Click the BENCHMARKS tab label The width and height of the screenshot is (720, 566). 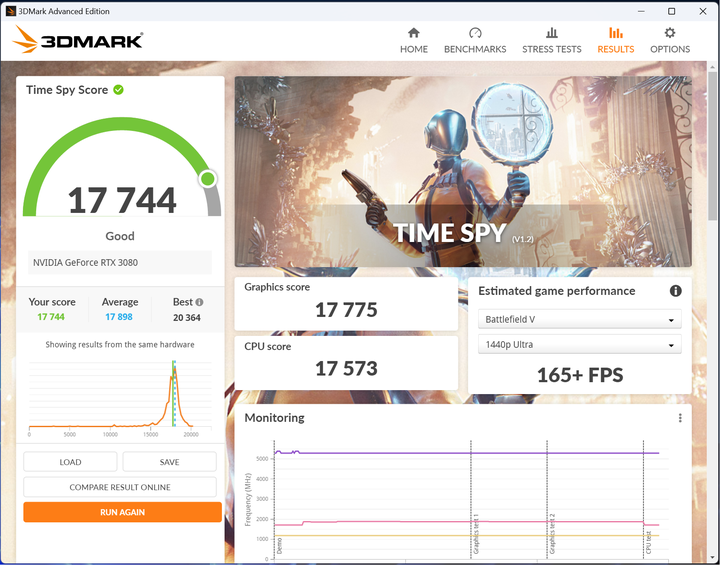pyautogui.click(x=475, y=49)
